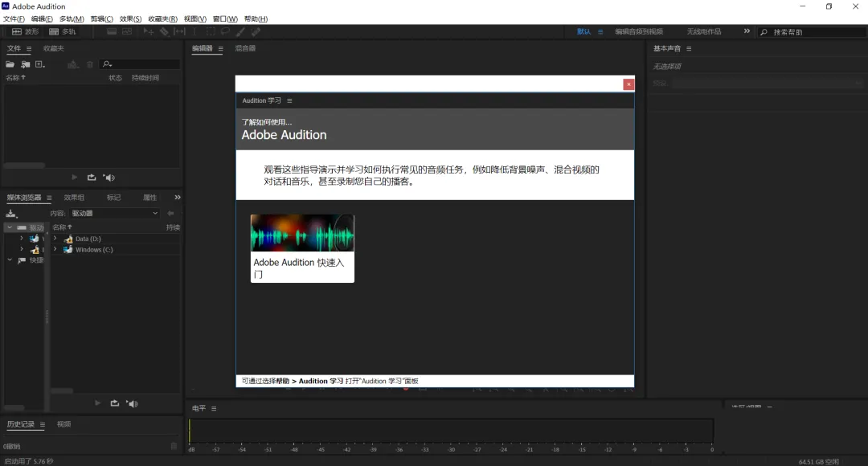
Task: Click trash icon in History panel
Action: [174, 446]
